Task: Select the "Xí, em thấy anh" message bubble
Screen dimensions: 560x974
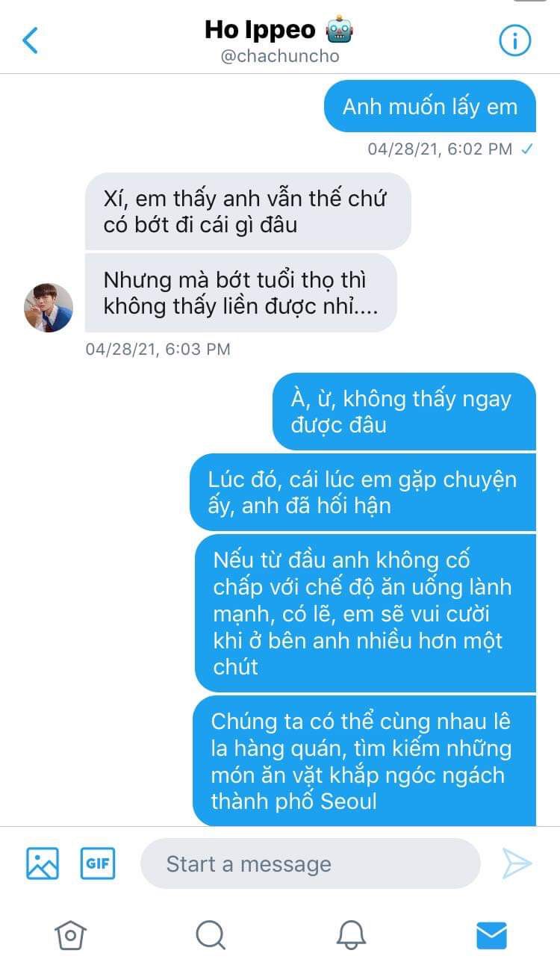Action: click(248, 211)
